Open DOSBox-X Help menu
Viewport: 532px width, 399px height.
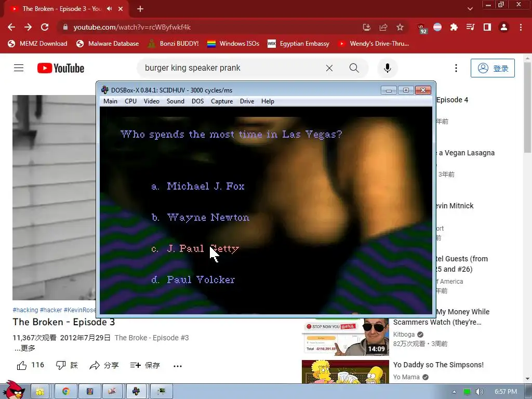(x=268, y=101)
